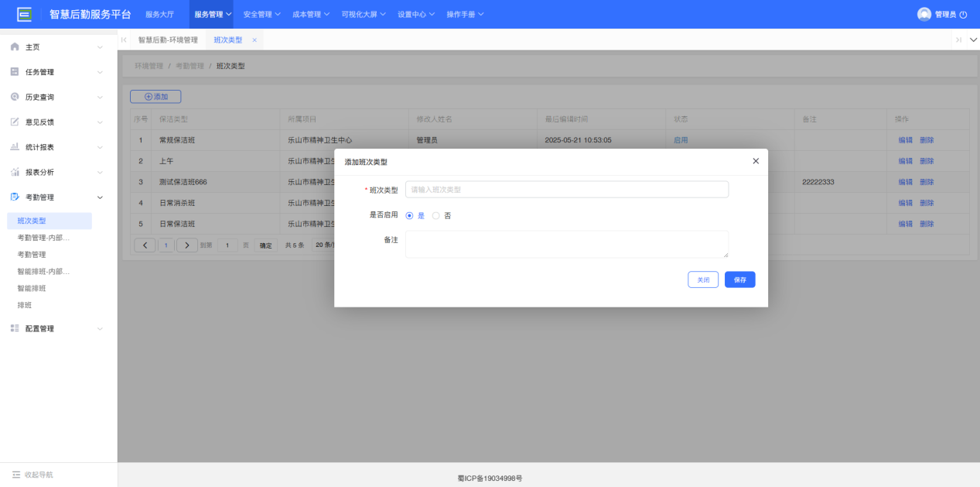Screen dimensions: 980x487
Task: Go to next page arrow in pagination
Action: point(187,245)
